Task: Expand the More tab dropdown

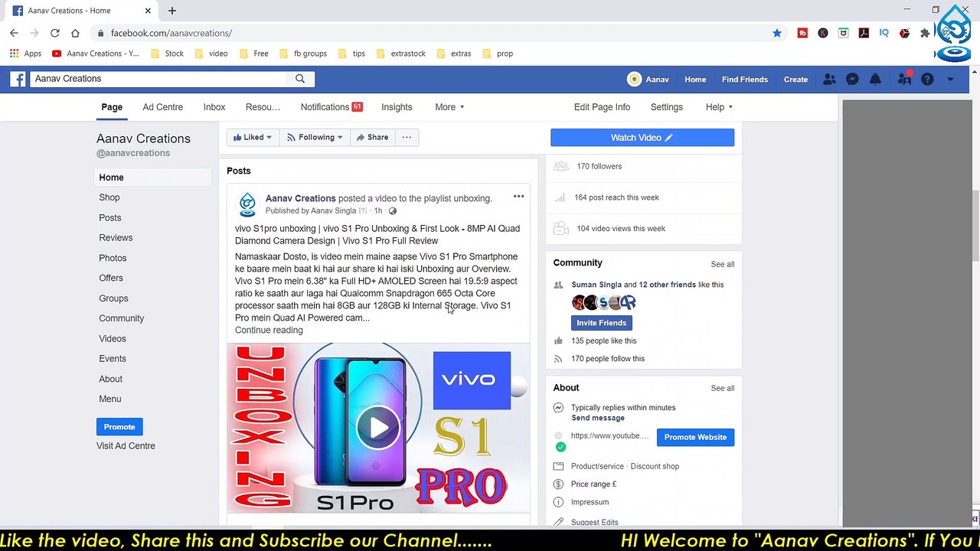Action: click(449, 107)
